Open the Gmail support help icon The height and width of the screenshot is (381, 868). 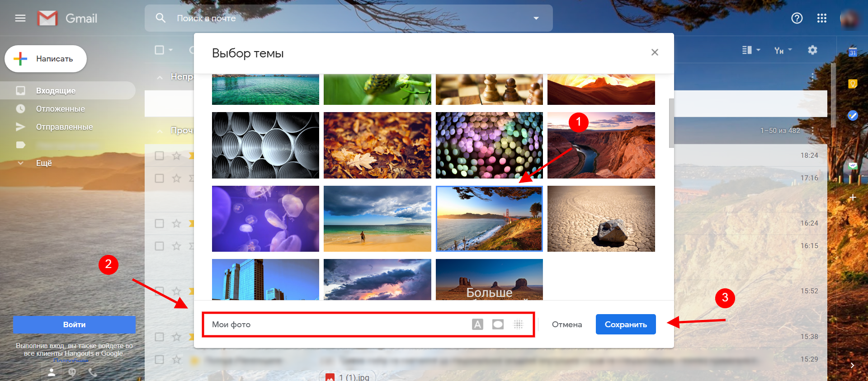[797, 18]
